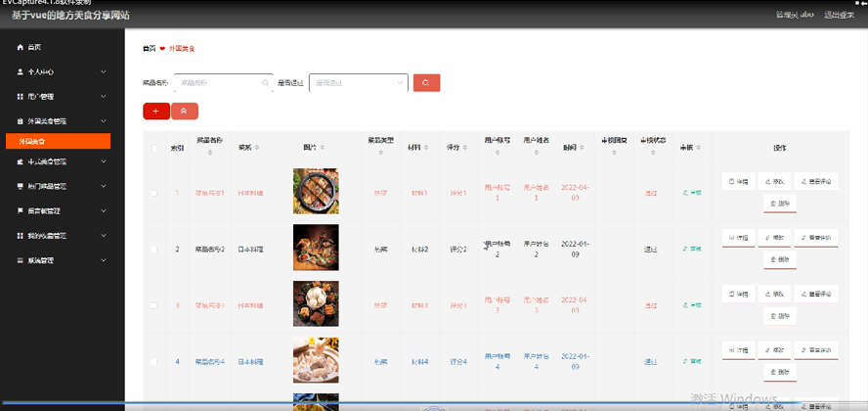Expand the 我的收藏管理 chevron
868x411 pixels.
(x=104, y=236)
